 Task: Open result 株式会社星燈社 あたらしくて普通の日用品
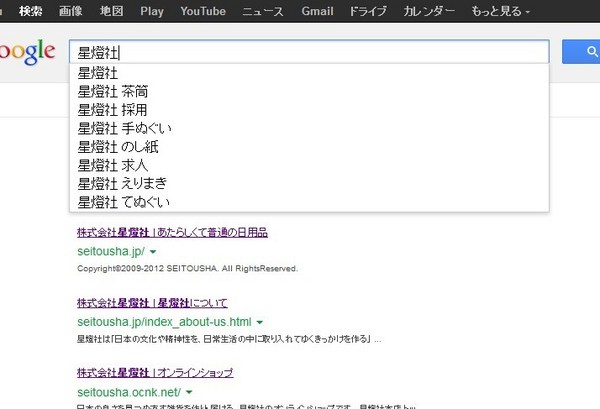pyautogui.click(x=172, y=232)
